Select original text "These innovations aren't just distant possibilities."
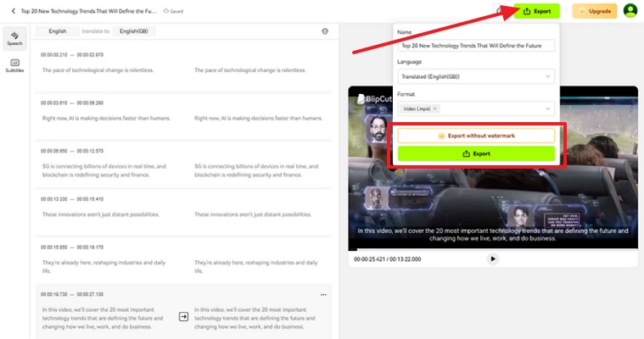Viewport: 644px width, 339px height. click(x=101, y=214)
